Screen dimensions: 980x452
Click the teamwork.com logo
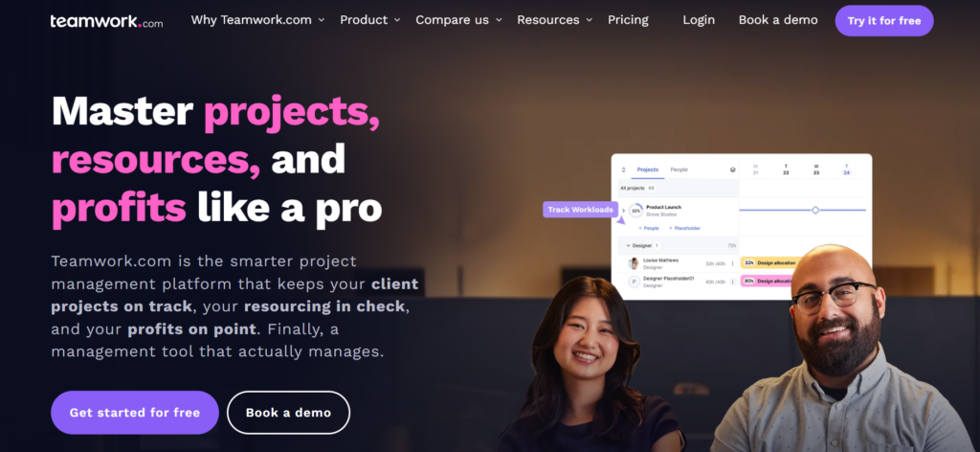click(107, 21)
